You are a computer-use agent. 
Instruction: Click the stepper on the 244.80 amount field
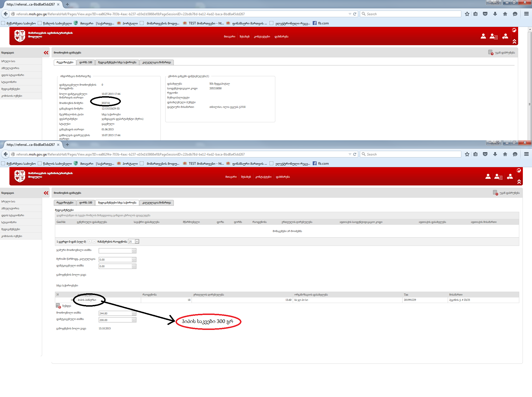pos(134,313)
